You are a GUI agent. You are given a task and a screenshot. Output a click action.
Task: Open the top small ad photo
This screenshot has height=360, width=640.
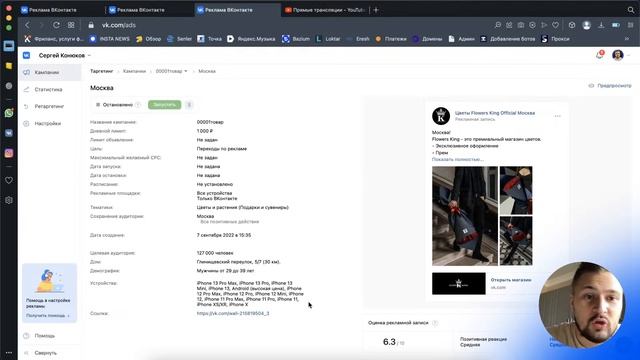tap(516, 190)
